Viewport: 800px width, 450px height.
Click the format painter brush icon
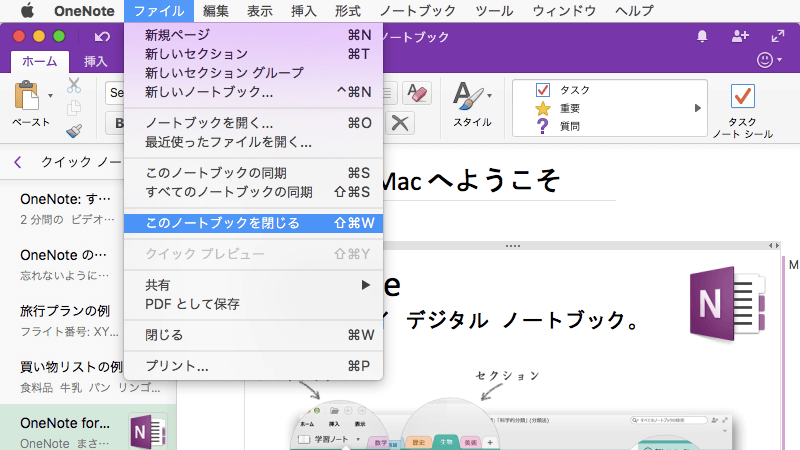[x=74, y=131]
